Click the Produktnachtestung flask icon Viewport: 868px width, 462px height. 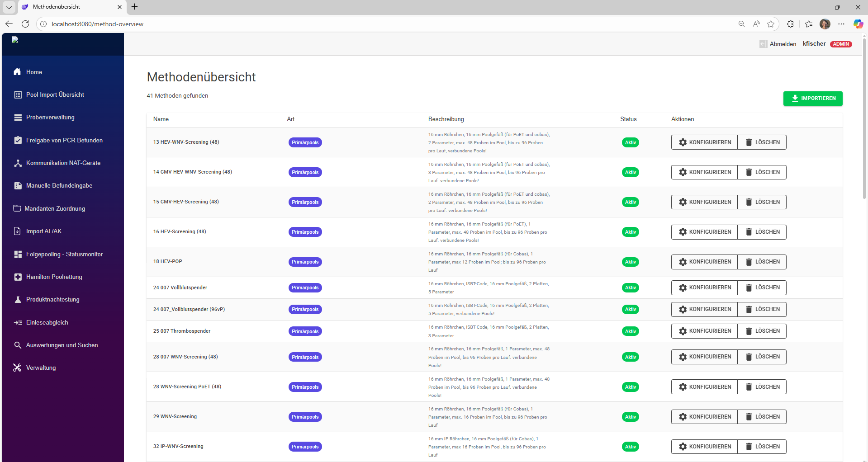18,300
